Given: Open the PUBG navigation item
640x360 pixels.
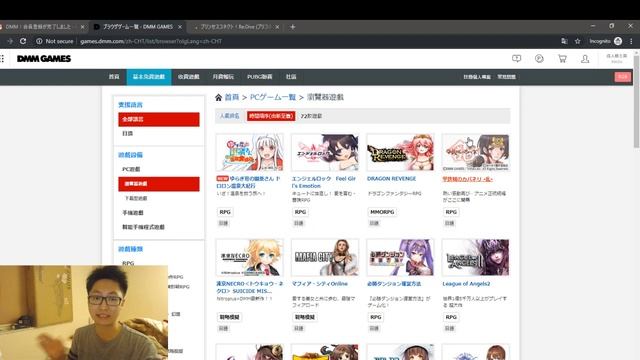Looking at the screenshot, I should (x=260, y=77).
